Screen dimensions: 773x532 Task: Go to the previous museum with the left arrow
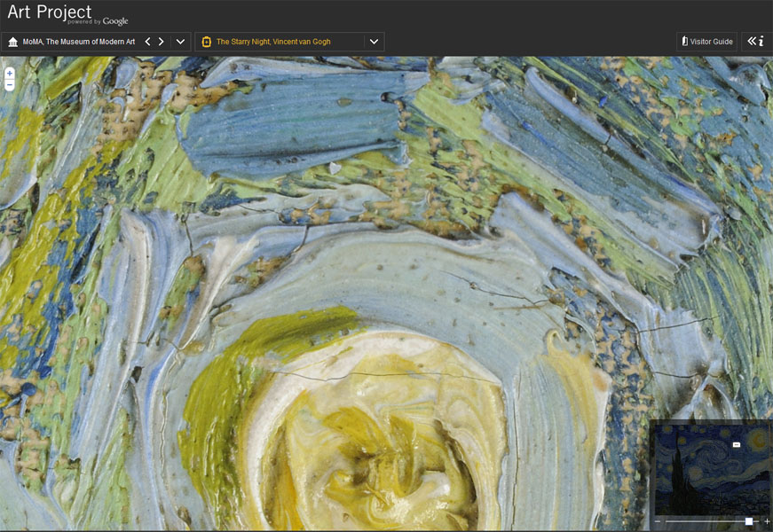pyautogui.click(x=147, y=42)
